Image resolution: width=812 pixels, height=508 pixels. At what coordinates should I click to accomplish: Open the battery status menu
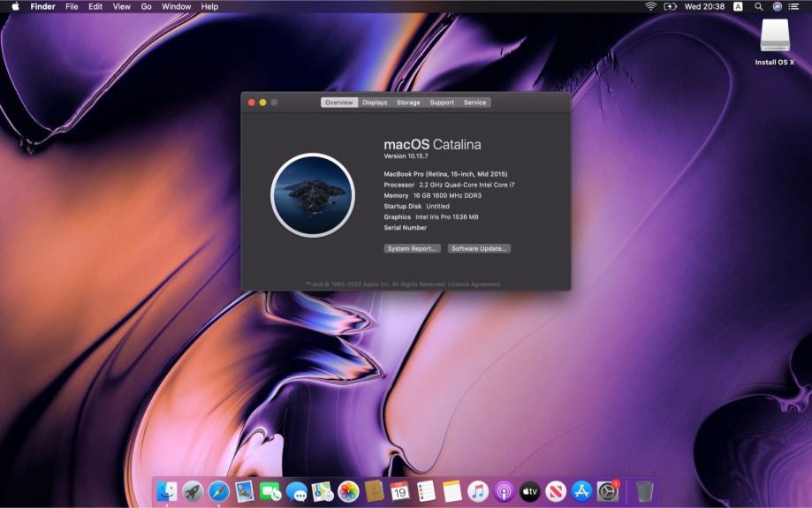pyautogui.click(x=671, y=6)
